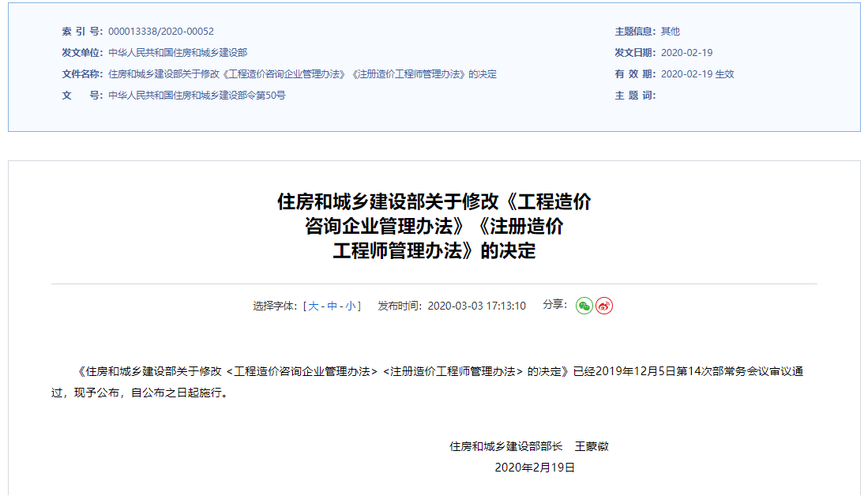Click the minister name 王蒙徽
Screen dimensions: 868x496
[592, 446]
